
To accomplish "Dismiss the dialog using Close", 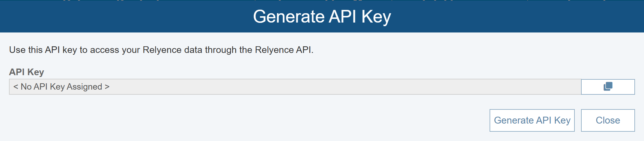I will click(x=608, y=120).
